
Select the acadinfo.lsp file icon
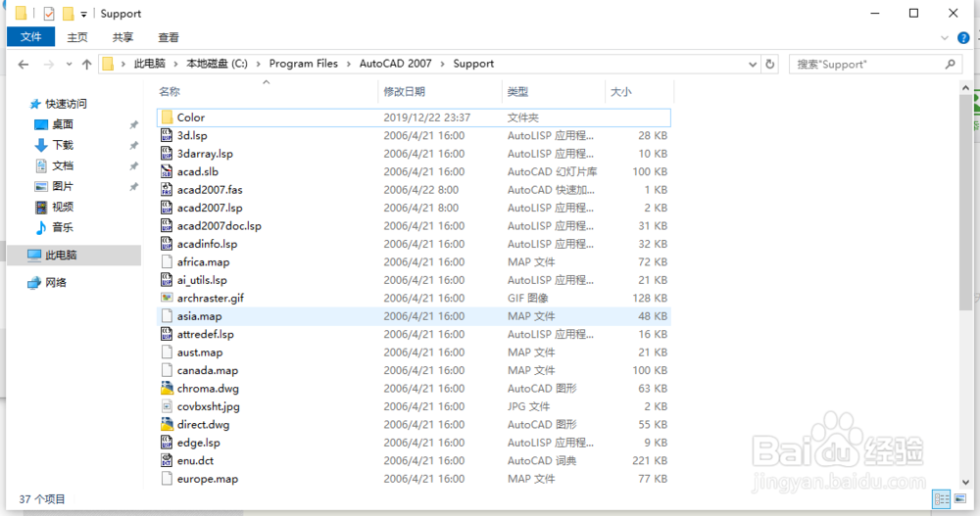point(167,244)
